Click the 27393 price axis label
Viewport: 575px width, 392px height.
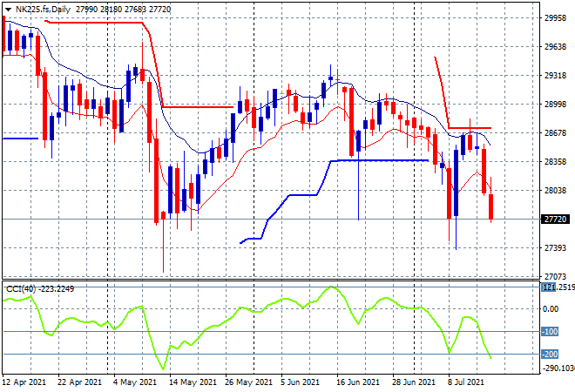(x=555, y=248)
